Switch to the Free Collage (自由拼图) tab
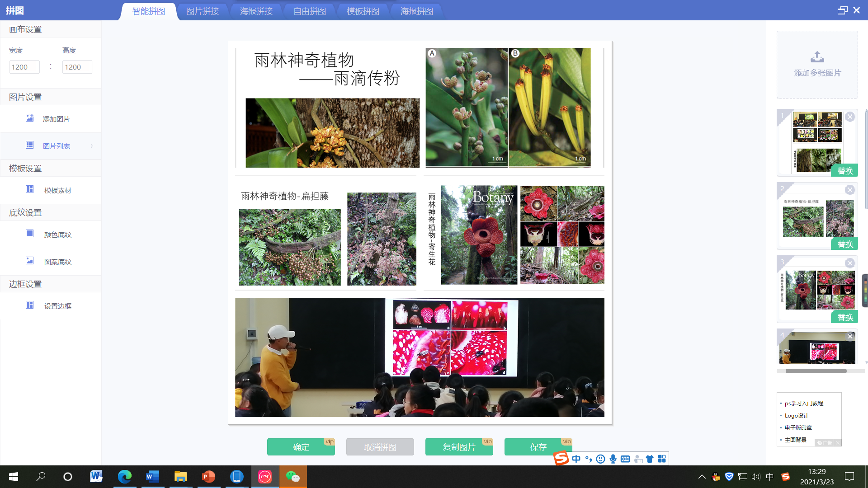 point(310,11)
